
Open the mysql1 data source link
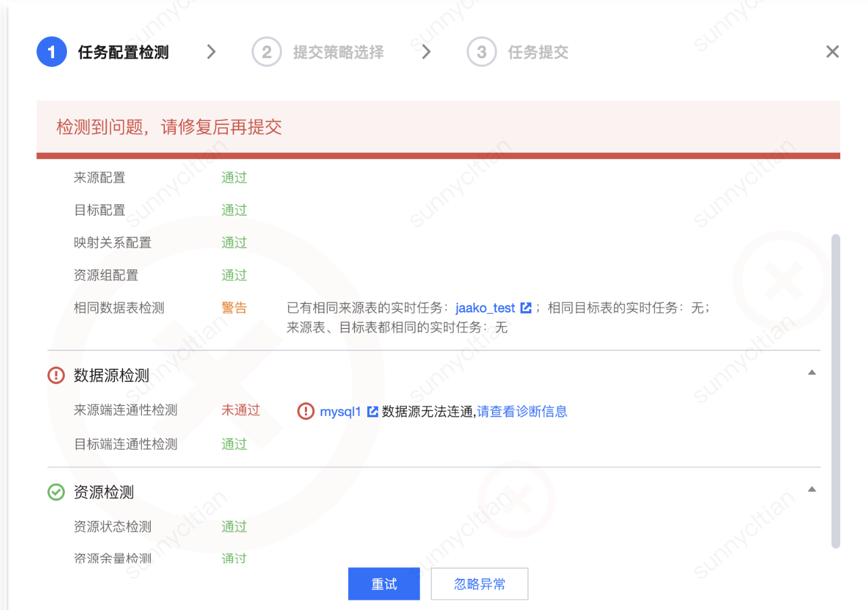click(x=341, y=411)
